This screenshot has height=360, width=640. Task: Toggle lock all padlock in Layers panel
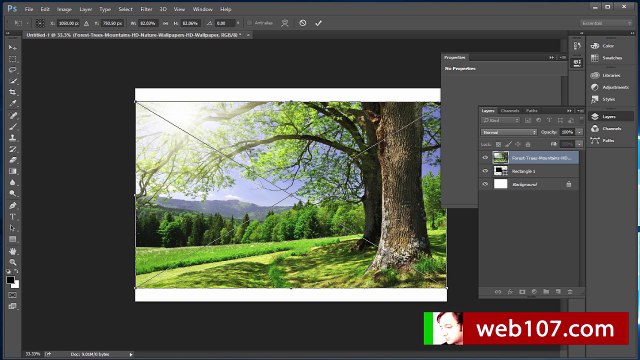[528, 144]
